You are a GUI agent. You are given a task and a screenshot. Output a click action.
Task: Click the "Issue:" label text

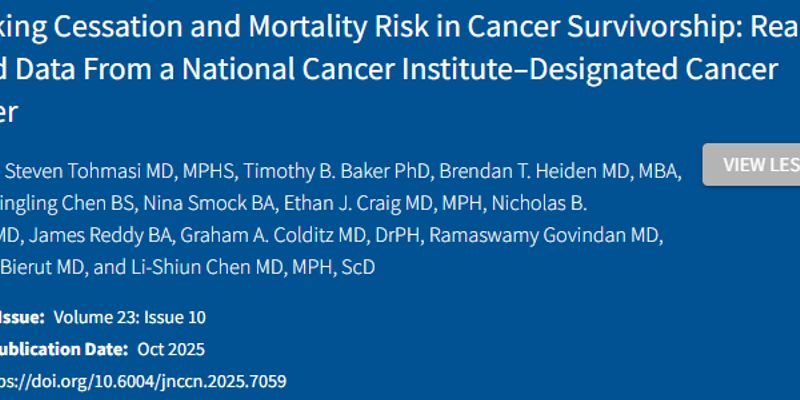pyautogui.click(x=21, y=317)
